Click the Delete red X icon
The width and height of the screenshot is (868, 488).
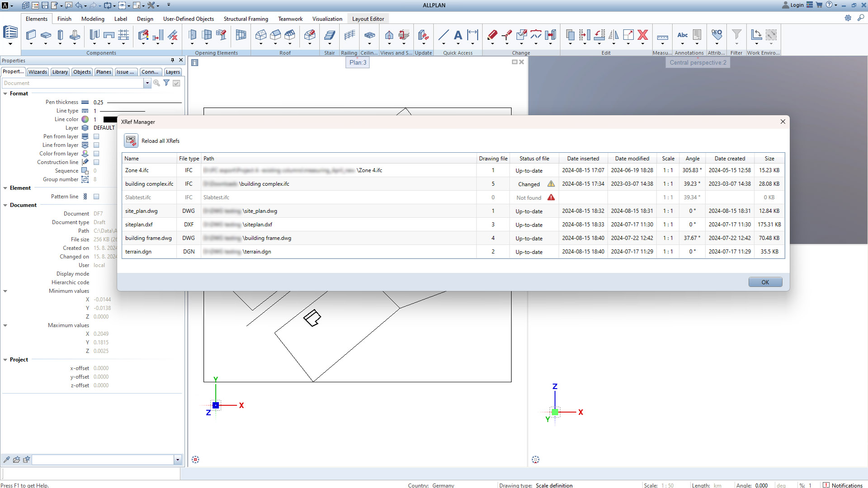pos(643,35)
